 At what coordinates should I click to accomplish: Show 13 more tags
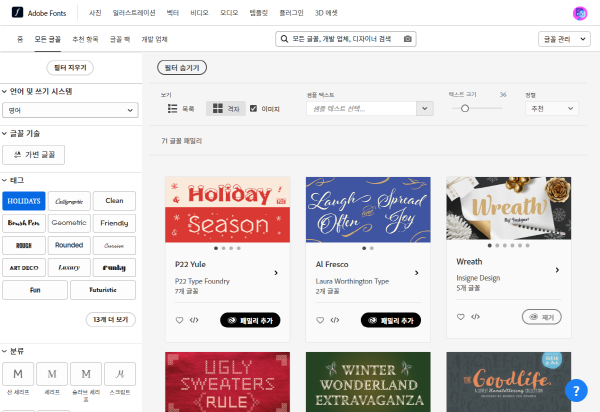point(111,319)
